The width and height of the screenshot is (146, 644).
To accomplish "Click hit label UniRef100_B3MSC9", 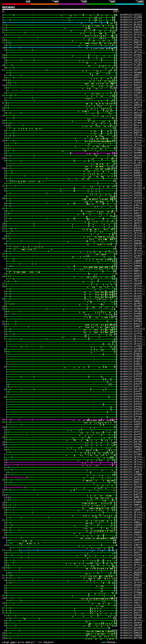I will (x=131, y=422).
